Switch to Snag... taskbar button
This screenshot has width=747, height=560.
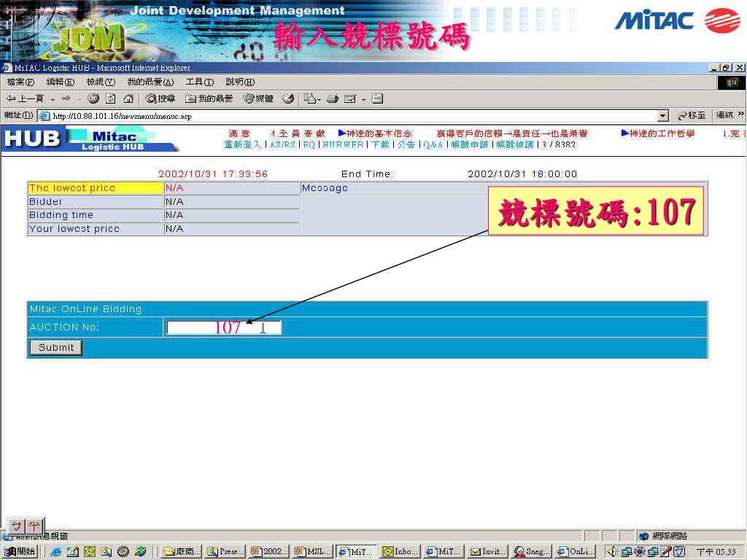(x=532, y=551)
